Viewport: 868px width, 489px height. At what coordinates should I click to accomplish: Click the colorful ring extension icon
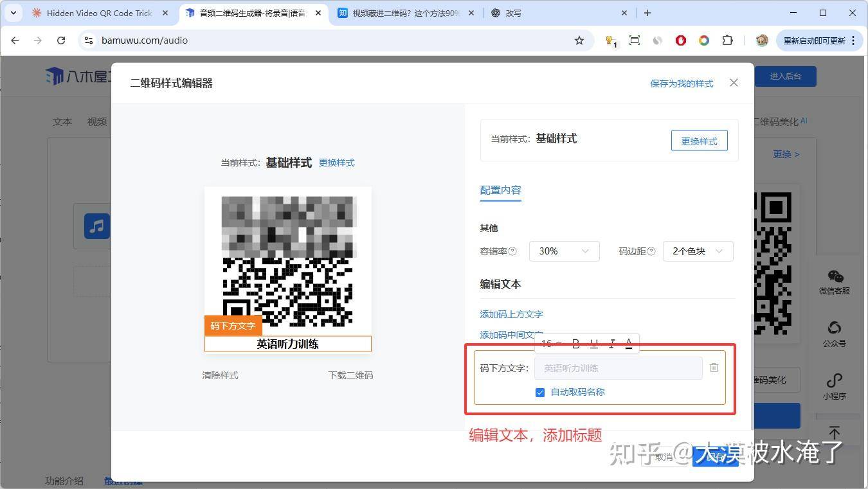[704, 40]
